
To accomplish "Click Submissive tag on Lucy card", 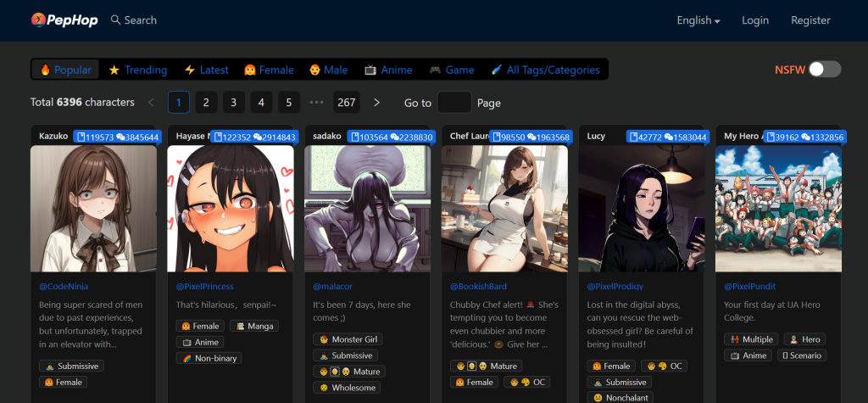I will coord(620,382).
